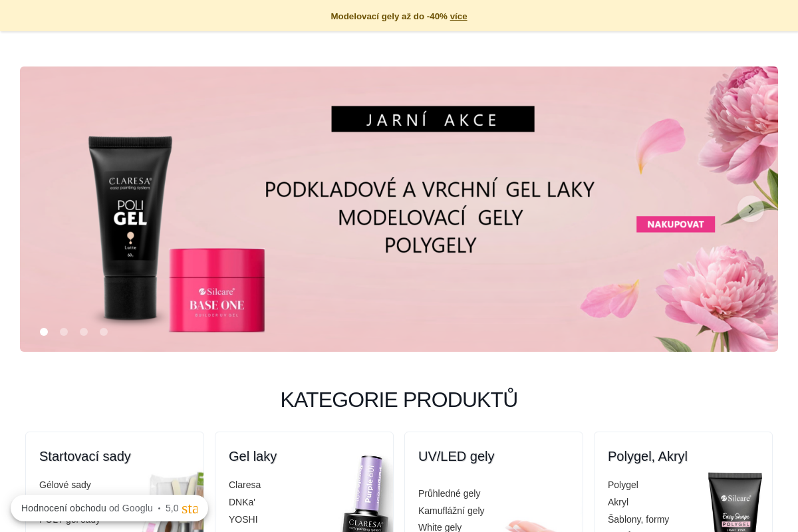Click the Claresa Purple gel polish bottle image

tap(367, 493)
